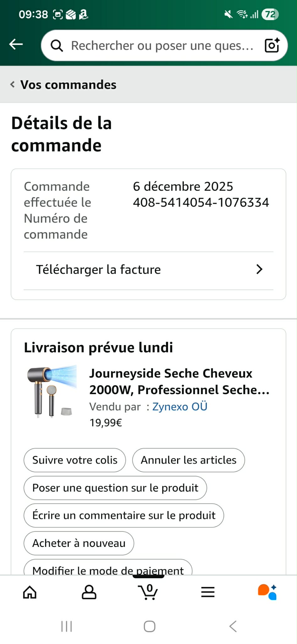
Task: Tap Écrire un commentaire sur le produit
Action: coord(124,515)
